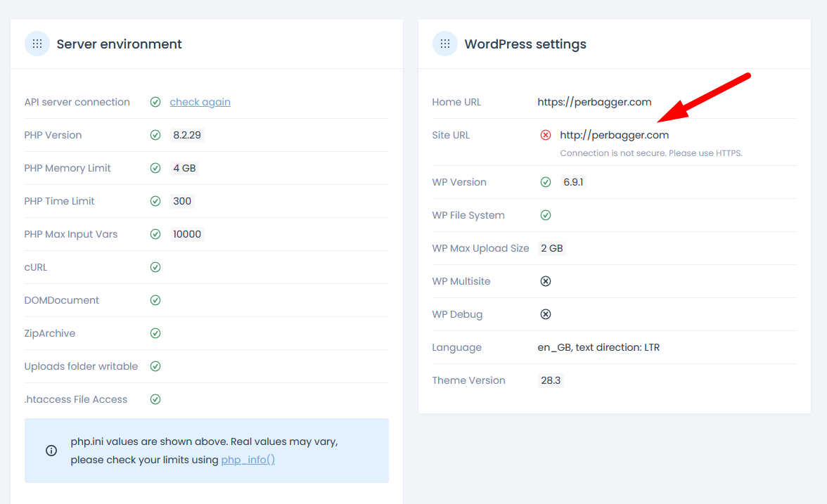
Task: Click the PHP Memory Limit value 4 GB
Action: click(184, 168)
